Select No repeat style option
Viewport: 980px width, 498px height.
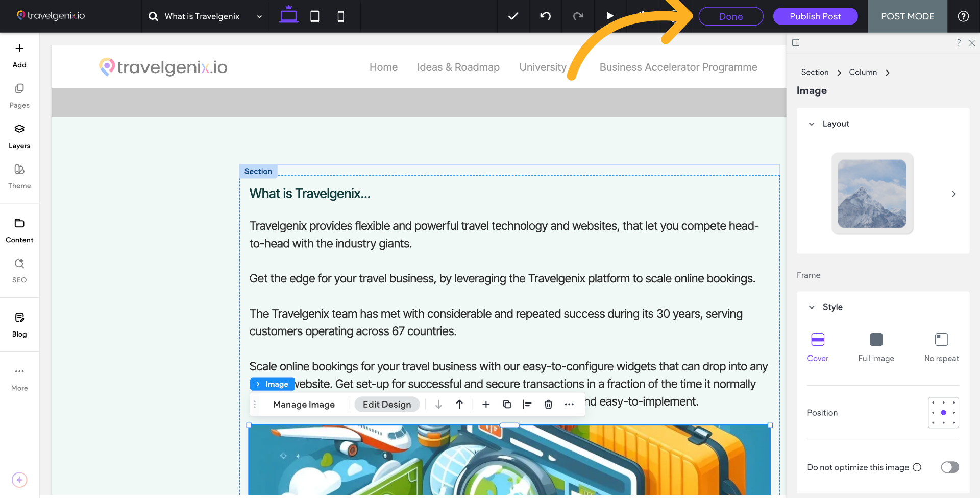(x=941, y=339)
